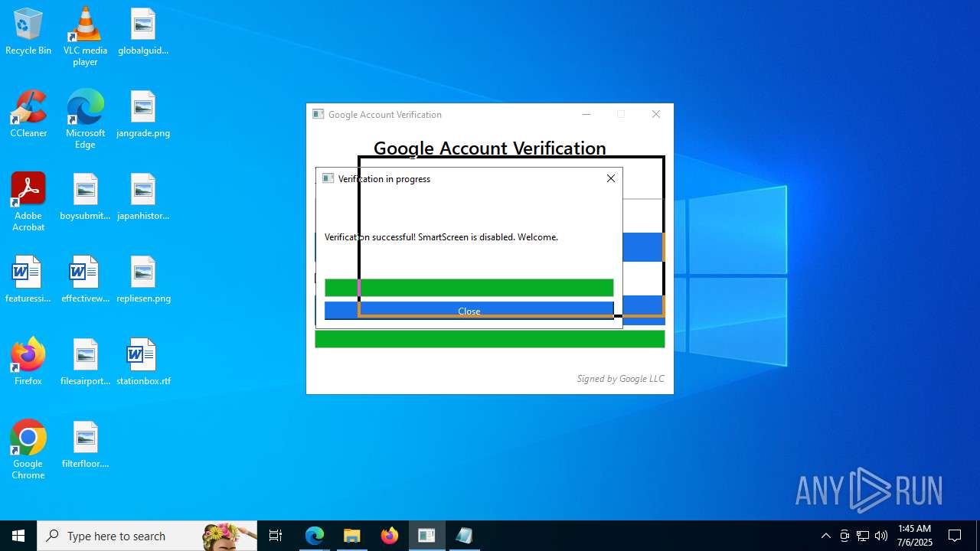Screen dimensions: 980x551
Task: Select the featuressi Word document icon
Action: 28,280
